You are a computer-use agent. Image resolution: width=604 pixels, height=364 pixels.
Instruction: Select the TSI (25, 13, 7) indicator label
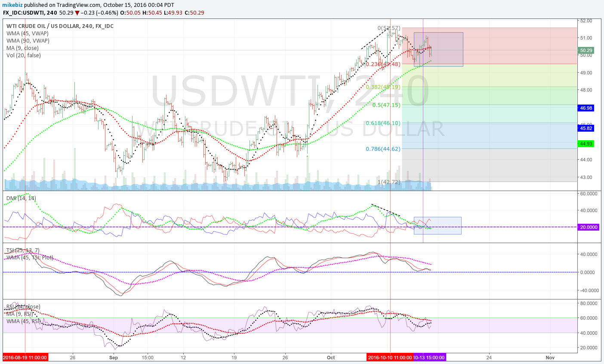23,250
